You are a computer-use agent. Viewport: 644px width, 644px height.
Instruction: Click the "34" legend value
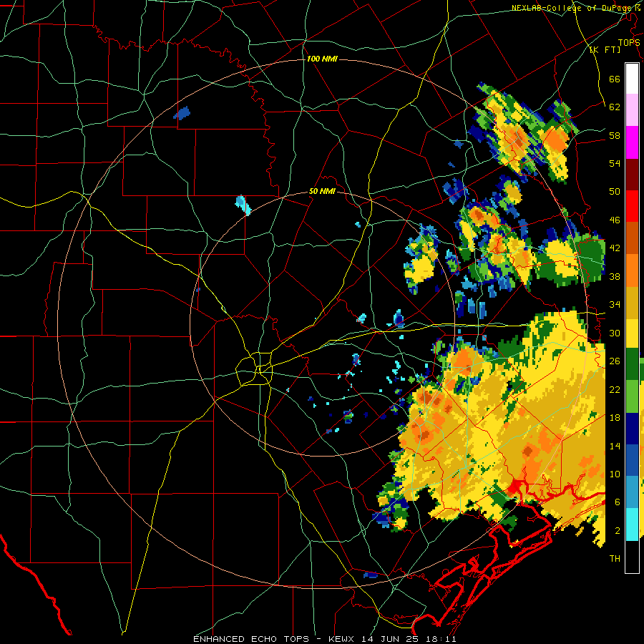coord(615,305)
